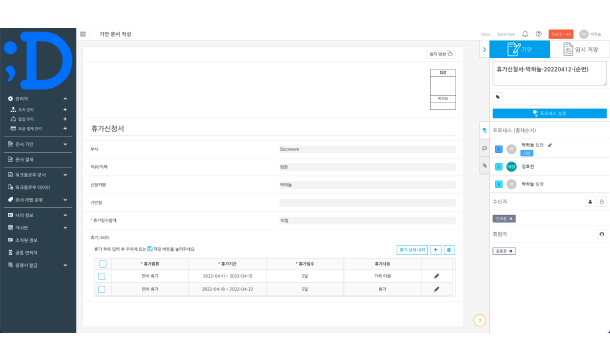Image resolution: width=610 pixels, height=361 pixels.
Task: Click the 휴가 상세 내역 button
Action: click(412, 250)
